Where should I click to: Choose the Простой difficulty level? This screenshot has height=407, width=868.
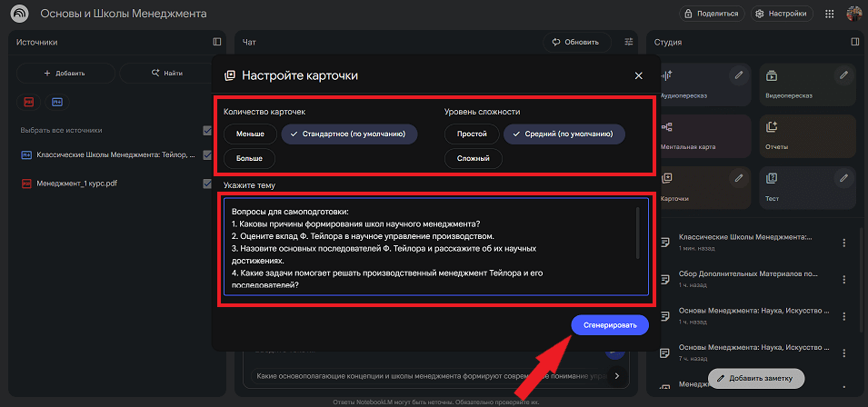click(472, 134)
